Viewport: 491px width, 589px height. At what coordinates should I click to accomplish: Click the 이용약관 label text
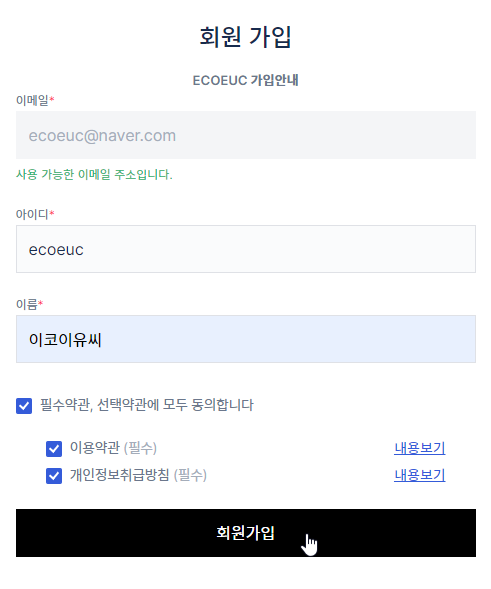[95, 448]
